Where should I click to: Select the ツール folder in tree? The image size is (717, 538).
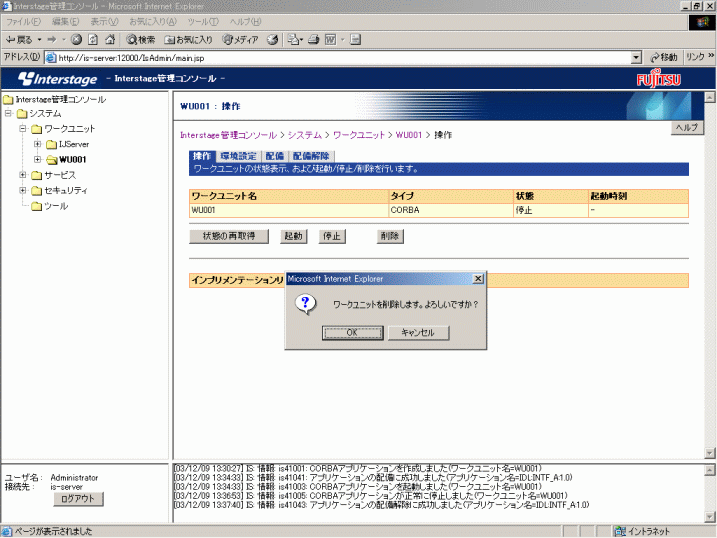point(50,206)
